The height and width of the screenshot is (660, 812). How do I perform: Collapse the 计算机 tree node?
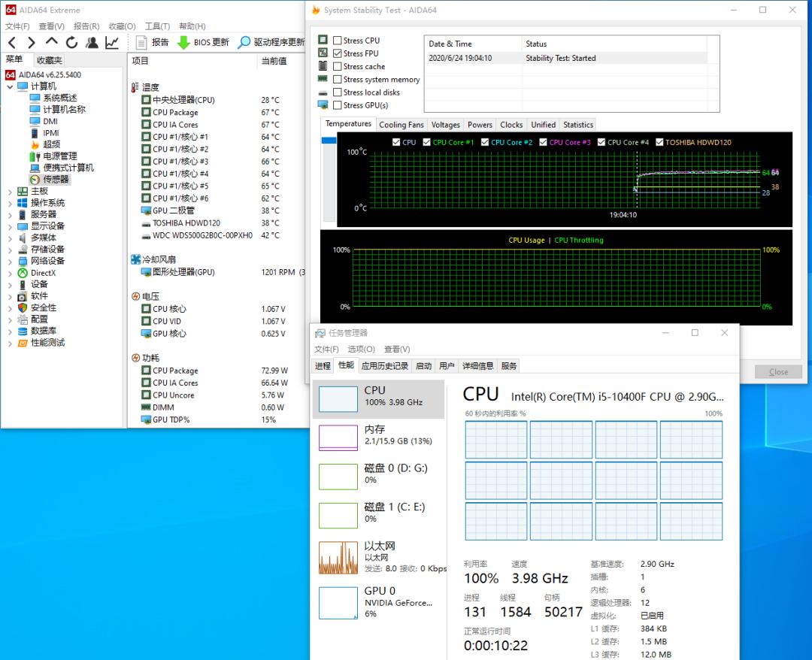[10, 86]
